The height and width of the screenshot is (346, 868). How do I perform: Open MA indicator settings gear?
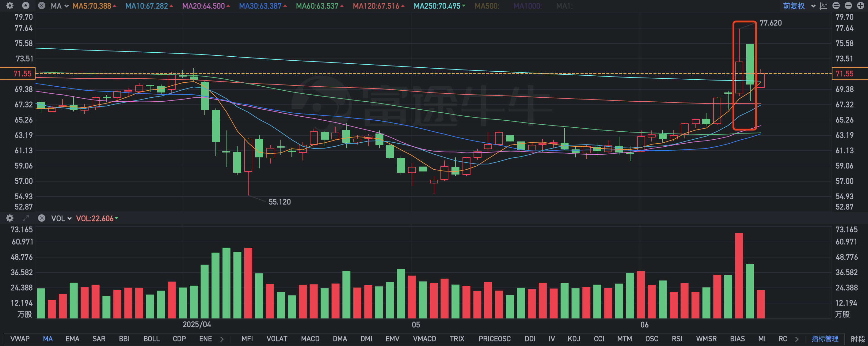pos(10,6)
